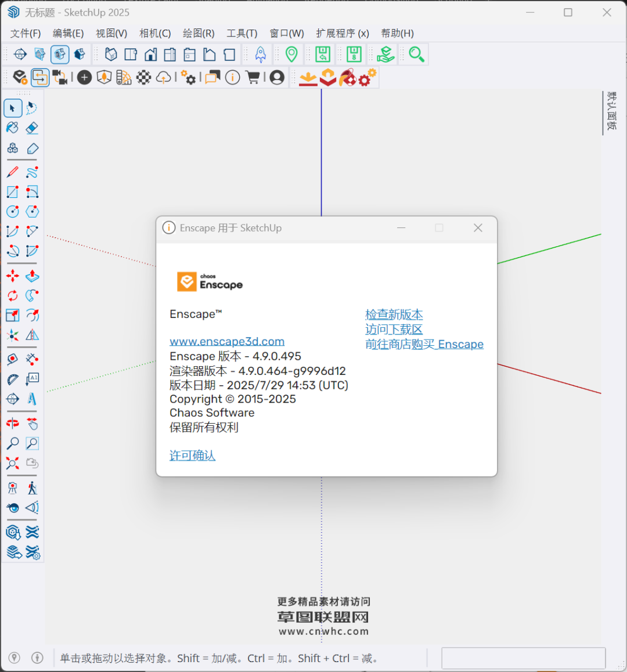Click the Enscape account profile icon
Viewport: 627px width, 672px height.
click(277, 78)
